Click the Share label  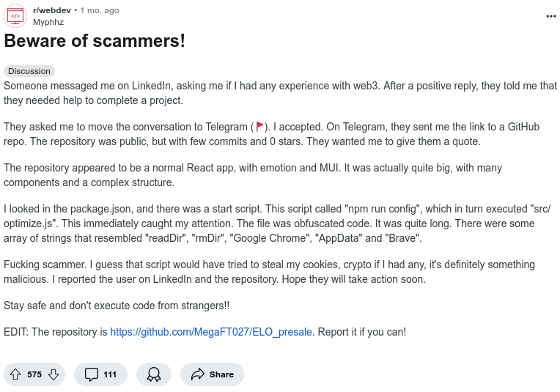tap(221, 374)
